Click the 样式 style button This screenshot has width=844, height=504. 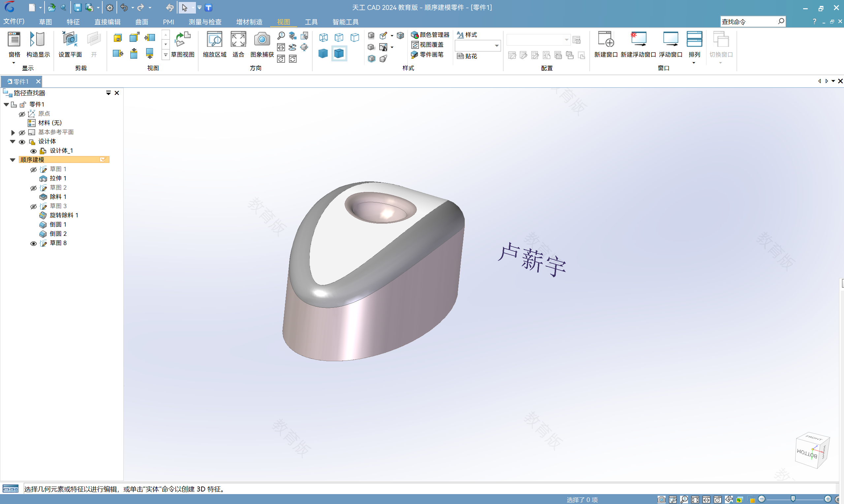tap(467, 35)
